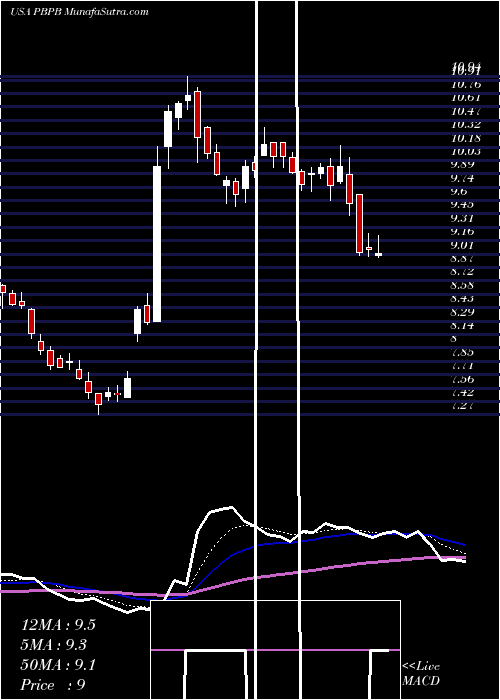Select the 9.74 price axis label

pyautogui.click(x=463, y=178)
